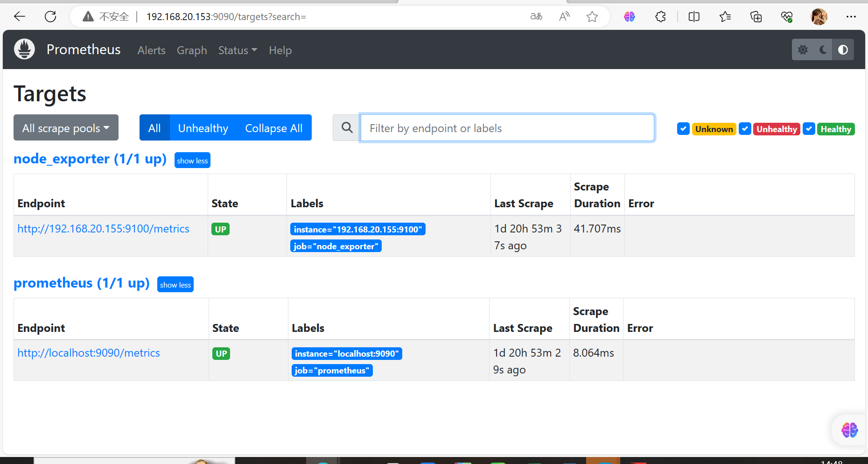Open node_exporter (1/1 up) heading link
This screenshot has width=868, height=464.
(x=90, y=159)
